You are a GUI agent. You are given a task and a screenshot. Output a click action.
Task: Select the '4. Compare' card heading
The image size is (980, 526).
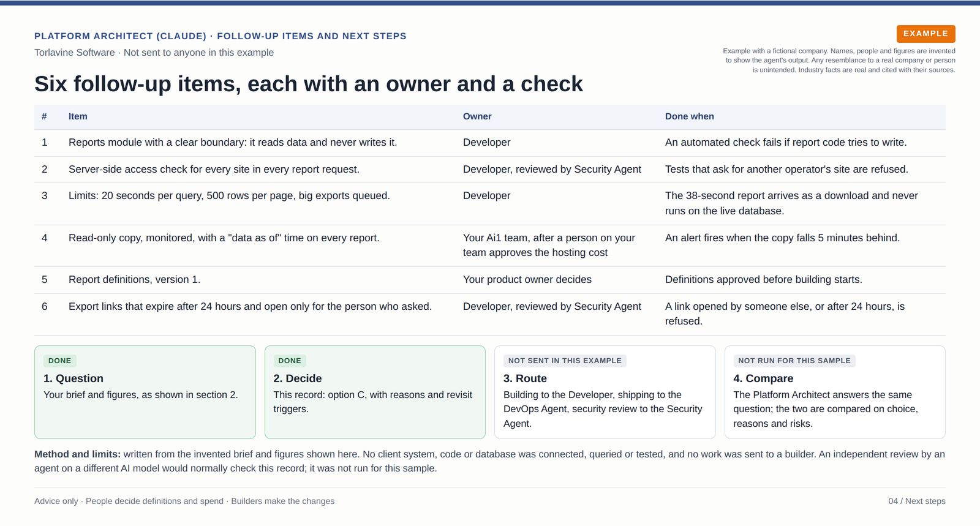pyautogui.click(x=763, y=378)
